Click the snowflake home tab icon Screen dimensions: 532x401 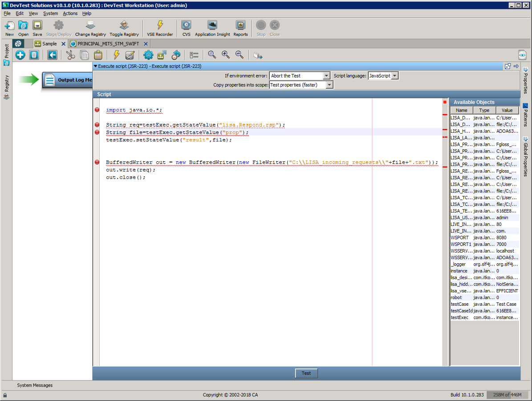click(x=18, y=44)
